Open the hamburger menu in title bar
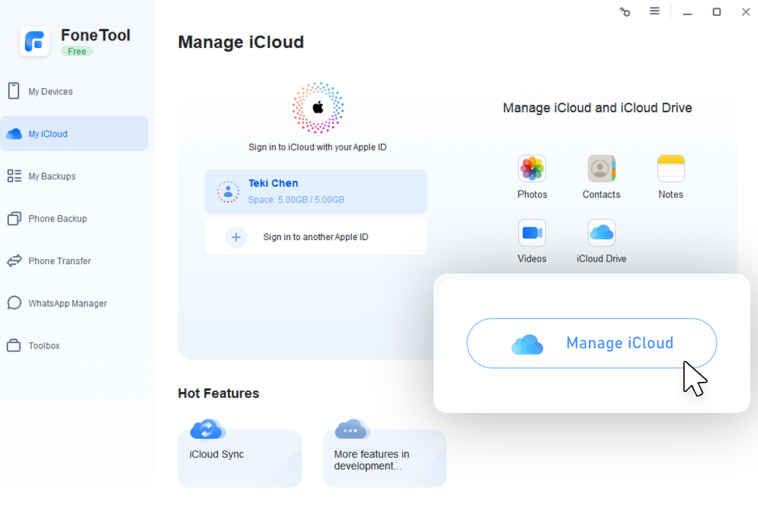This screenshot has width=758, height=532. coord(655,11)
